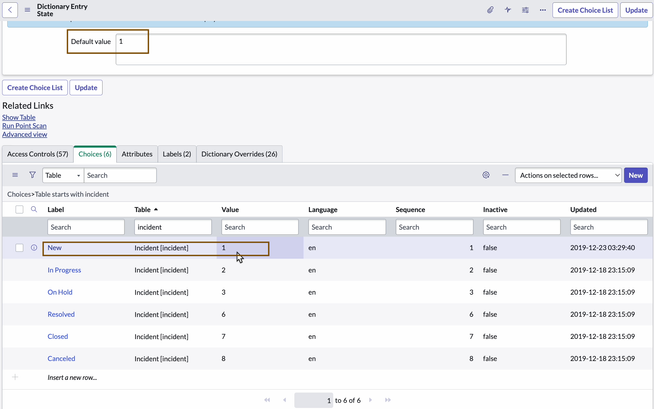
Task: Collapse the list with the minus icon
Action: (505, 175)
